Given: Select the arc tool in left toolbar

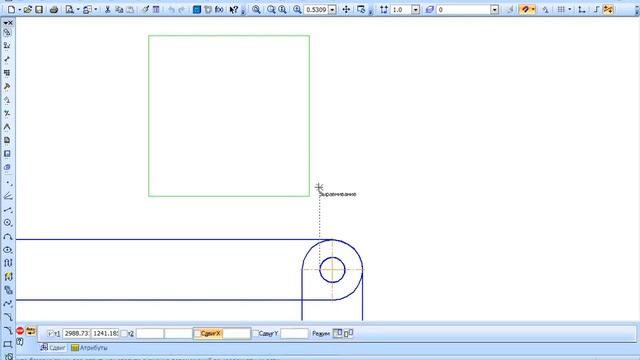Looking at the screenshot, I should click(7, 236).
